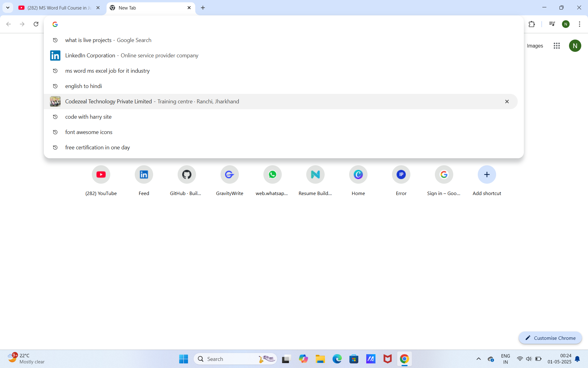The width and height of the screenshot is (588, 368).
Task: Open the Chrome three-dot menu
Action: pos(579,24)
